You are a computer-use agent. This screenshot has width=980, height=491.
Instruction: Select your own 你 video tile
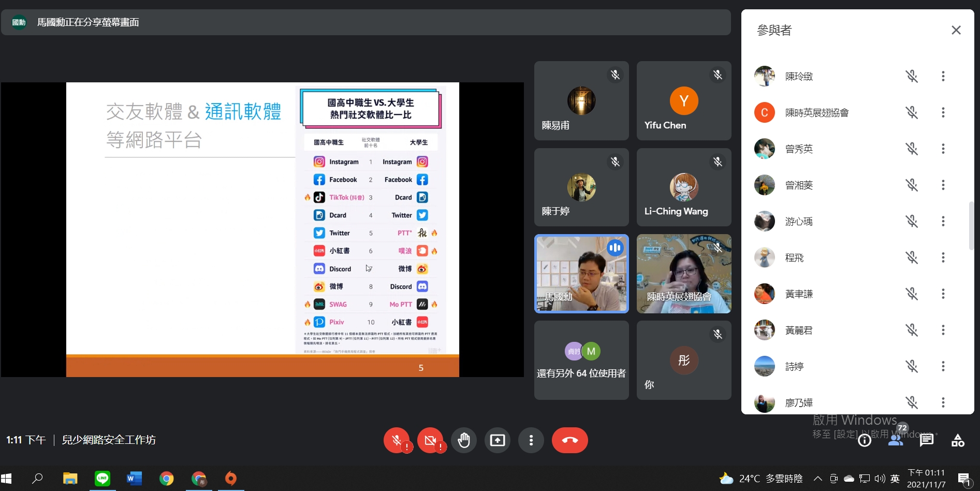click(684, 360)
